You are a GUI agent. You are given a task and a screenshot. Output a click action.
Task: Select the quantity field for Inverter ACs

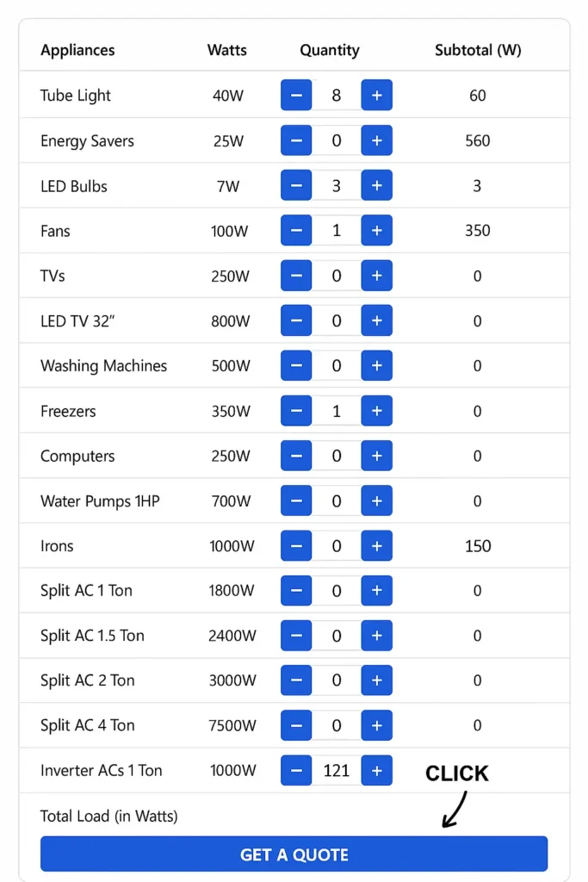[x=337, y=770]
